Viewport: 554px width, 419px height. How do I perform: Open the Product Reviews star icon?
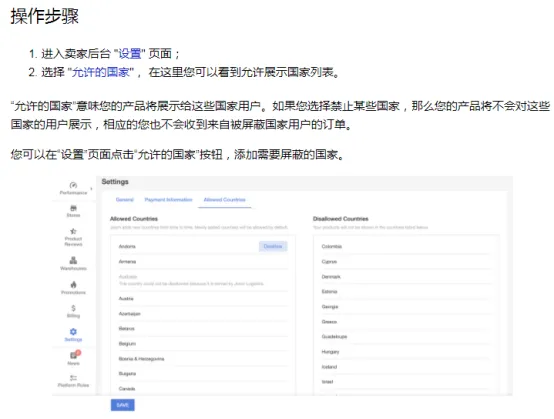[73, 231]
